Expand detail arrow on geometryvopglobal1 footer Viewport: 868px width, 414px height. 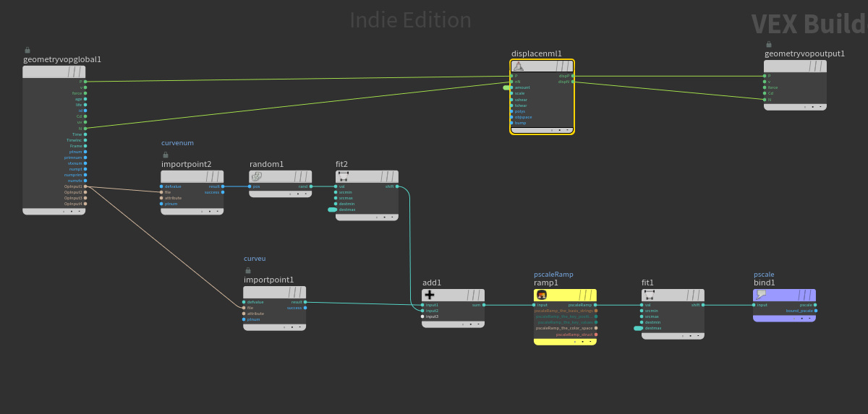pyautogui.click(x=79, y=212)
